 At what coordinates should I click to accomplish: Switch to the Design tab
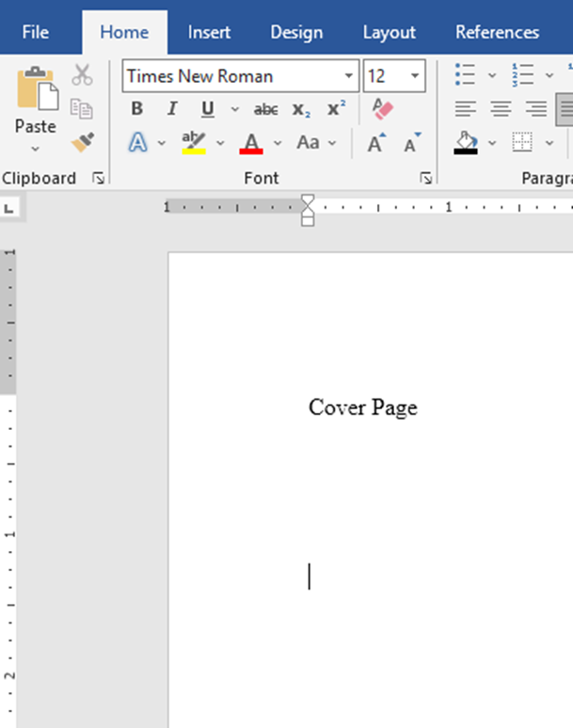pyautogui.click(x=296, y=33)
